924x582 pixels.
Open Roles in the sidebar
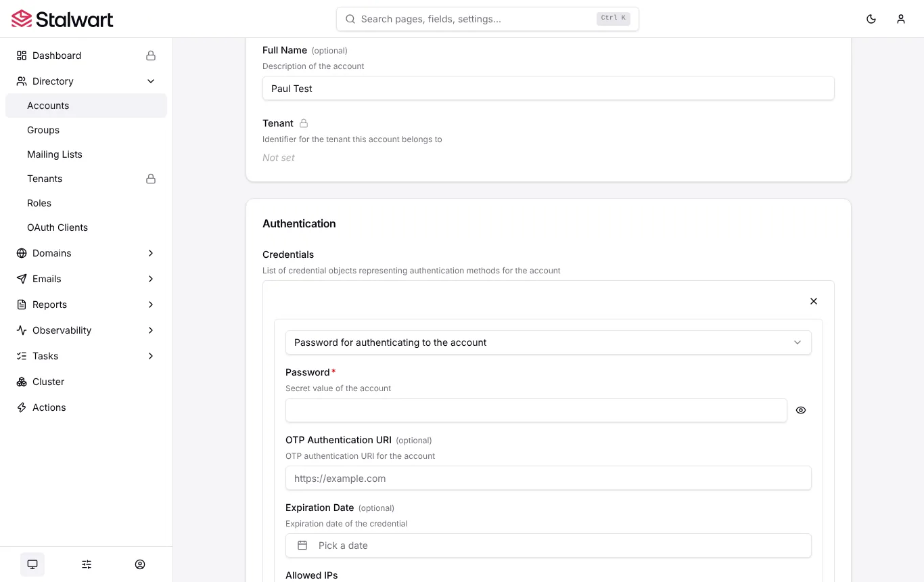click(86, 203)
